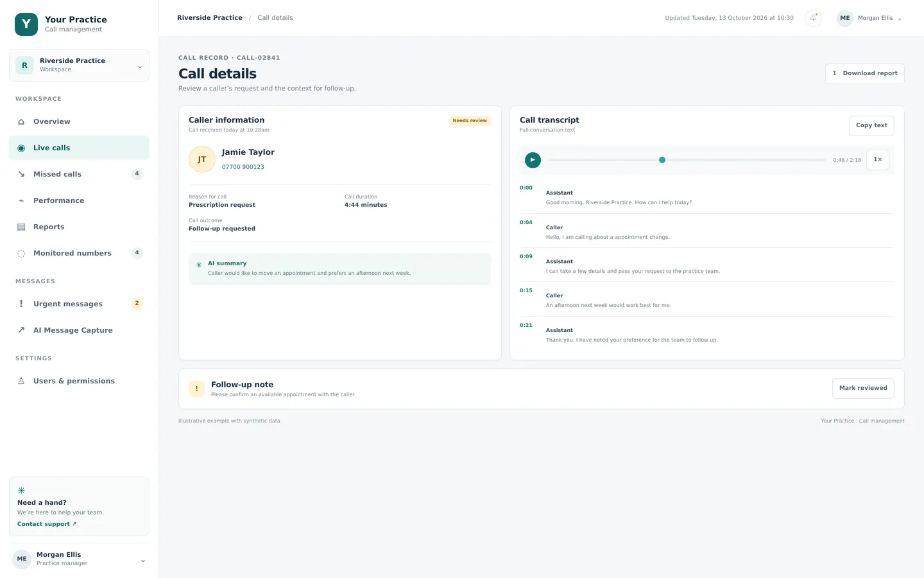Open Users & permissions settings
The image size is (924, 578).
[x=79, y=381]
